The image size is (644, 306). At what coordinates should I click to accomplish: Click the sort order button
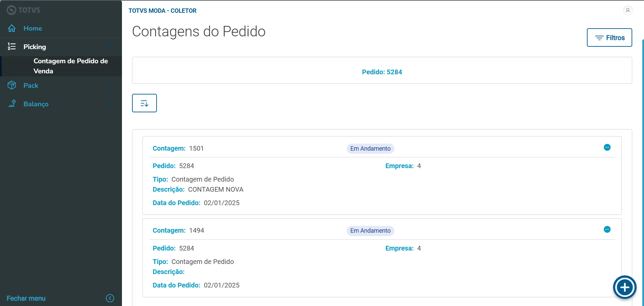[x=144, y=103]
